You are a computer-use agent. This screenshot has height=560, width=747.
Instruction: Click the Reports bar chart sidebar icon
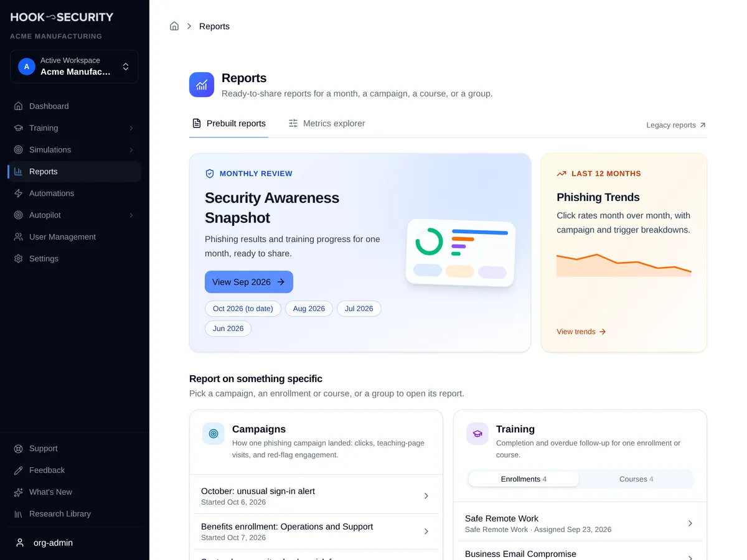pyautogui.click(x=19, y=172)
